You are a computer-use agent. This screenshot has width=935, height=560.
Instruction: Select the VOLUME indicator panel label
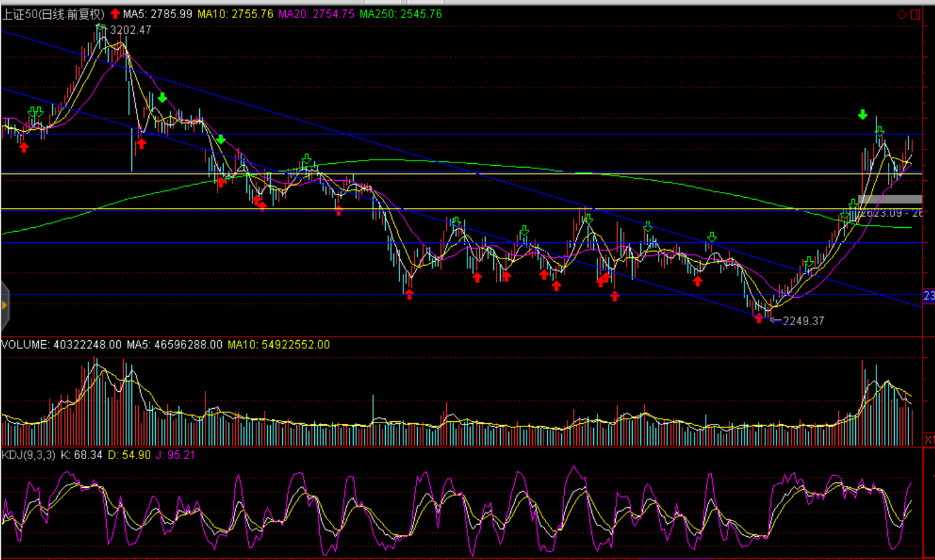tap(62, 345)
